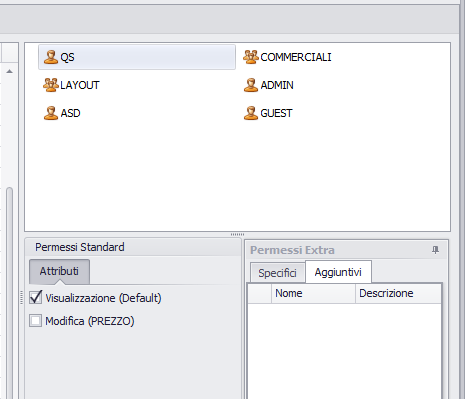
Task: Enable Modifica (PREZZO) checkbox
Action: [36, 321]
